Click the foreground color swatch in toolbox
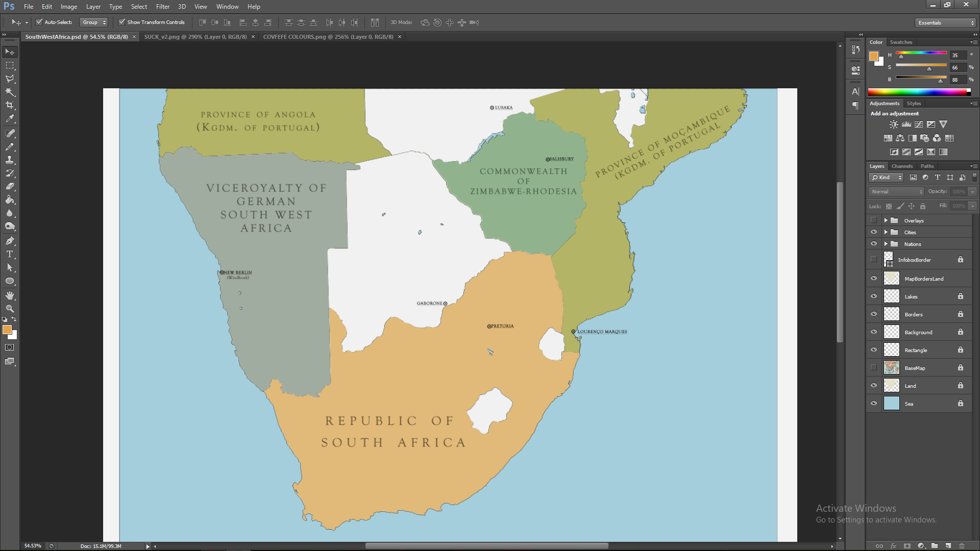The height and width of the screenshot is (551, 980). click(7, 330)
